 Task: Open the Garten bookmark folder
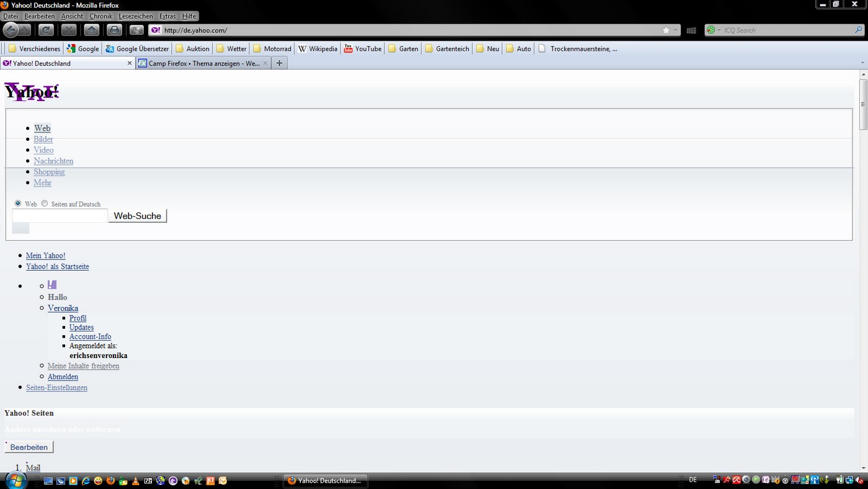point(403,48)
